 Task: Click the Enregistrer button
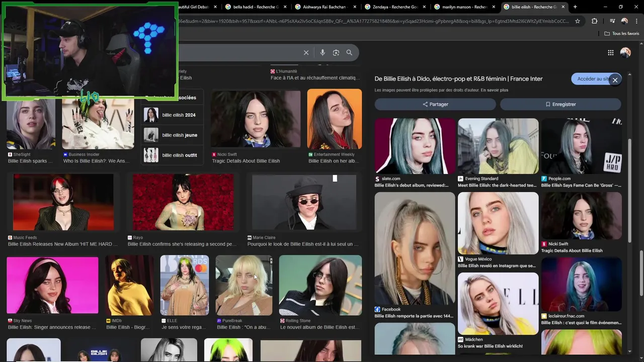click(x=560, y=104)
